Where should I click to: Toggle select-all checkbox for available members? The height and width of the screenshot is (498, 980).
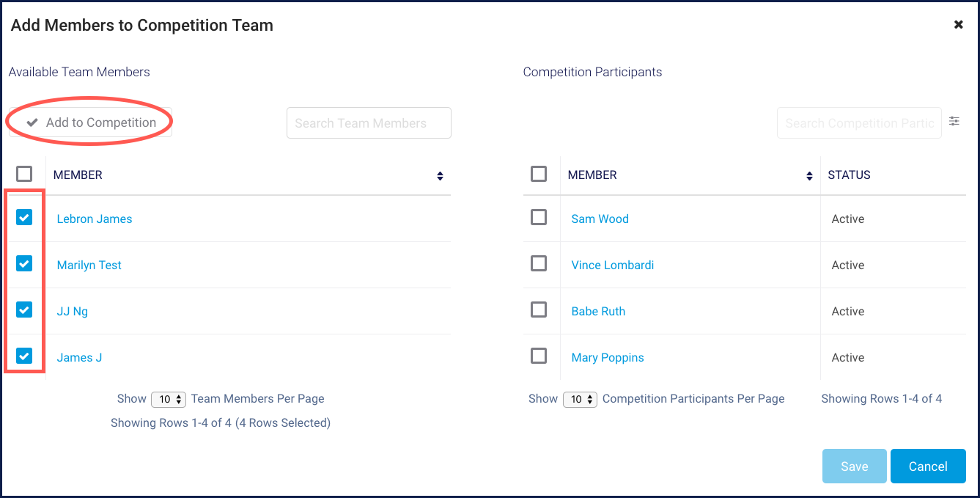point(24,174)
